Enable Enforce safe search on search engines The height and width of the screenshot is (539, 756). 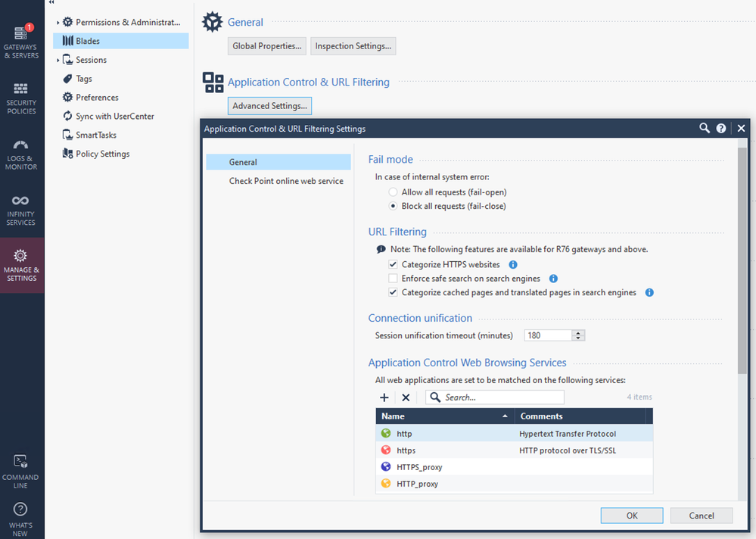point(393,279)
